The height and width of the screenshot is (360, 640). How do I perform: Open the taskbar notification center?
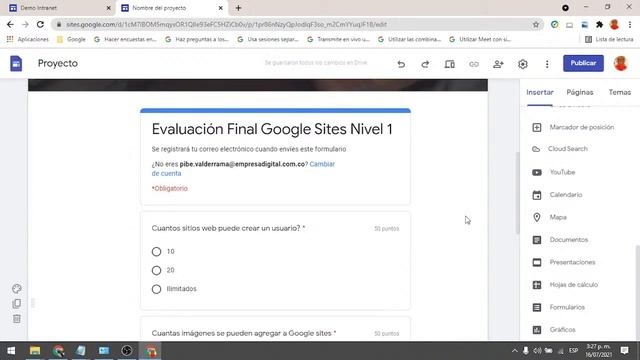(624, 351)
